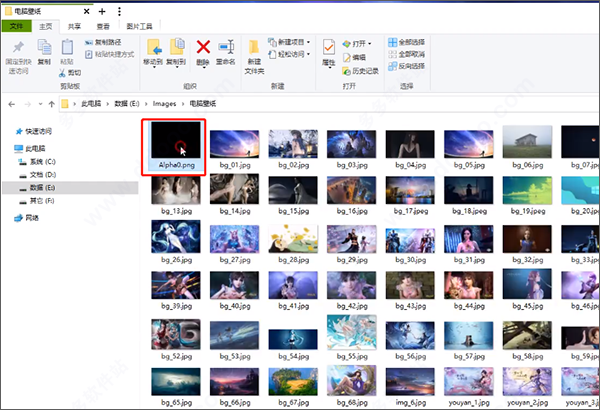Click Images in the address breadcrumb
Screen dimensions: 600x410
click(x=165, y=104)
